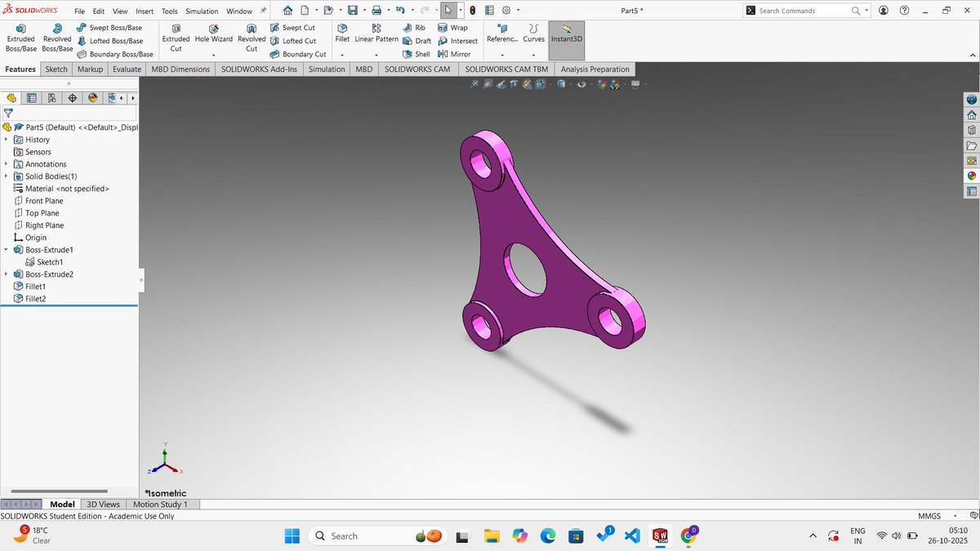The width and height of the screenshot is (980, 551).
Task: Choose the Intersect tool
Action: coord(457,41)
